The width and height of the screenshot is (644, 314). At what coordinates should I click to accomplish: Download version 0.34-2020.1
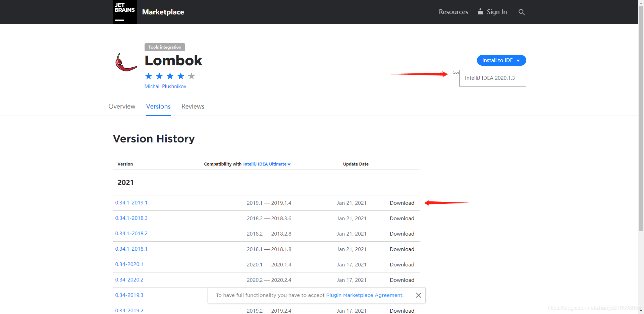(402, 265)
